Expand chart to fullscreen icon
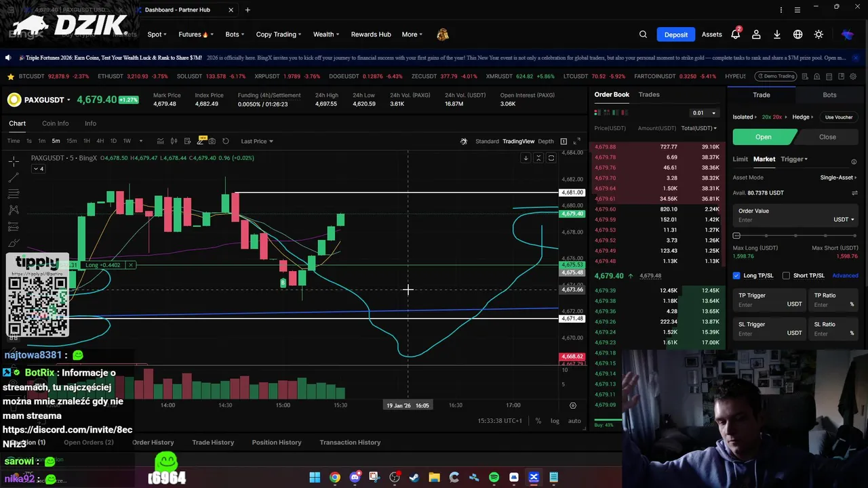The height and width of the screenshot is (488, 868). [576, 141]
